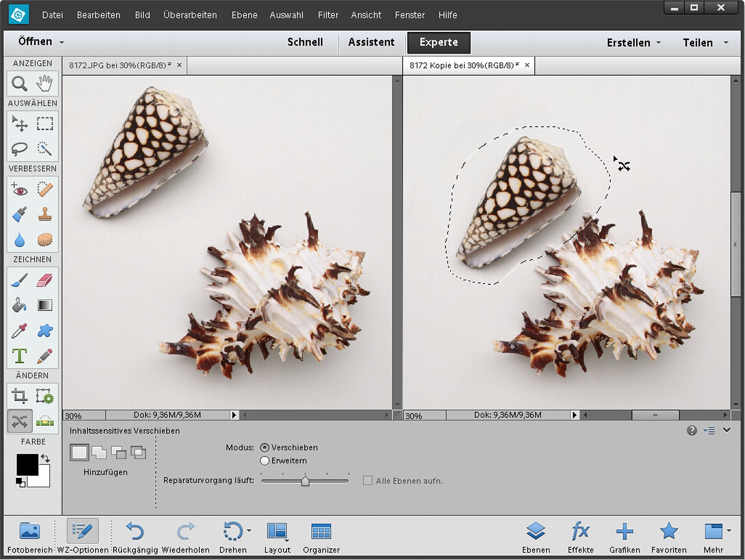Expand the Öffnen dropdown arrow

62,42
